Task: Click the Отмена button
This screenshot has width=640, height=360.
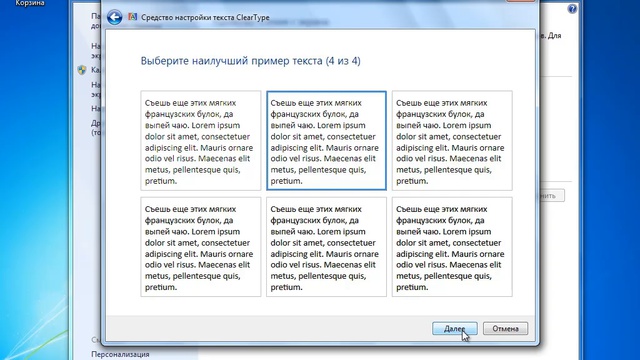Action: pyautogui.click(x=505, y=329)
